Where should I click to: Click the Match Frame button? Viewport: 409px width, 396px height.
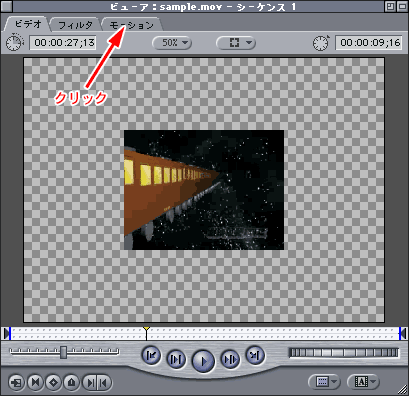pos(16,382)
